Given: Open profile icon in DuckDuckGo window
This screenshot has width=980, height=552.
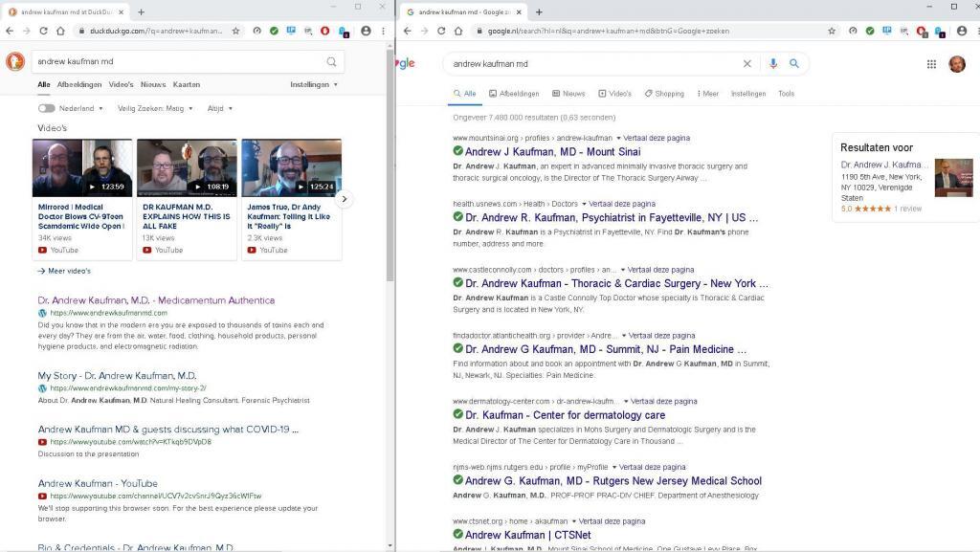Looking at the screenshot, I should pos(366,31).
